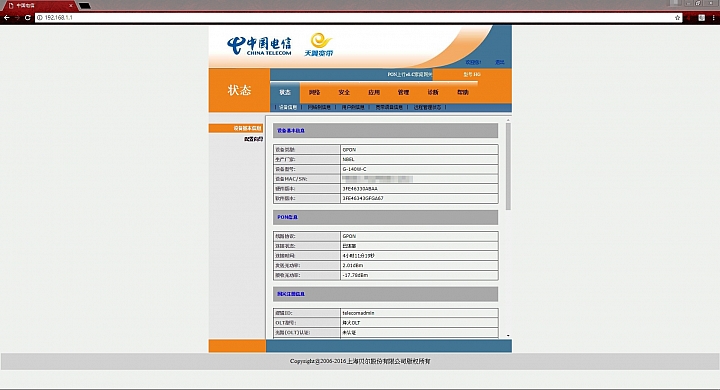Click the scrollbar down arrow in content panel
Screen dimensions: 720x390
coord(508,335)
